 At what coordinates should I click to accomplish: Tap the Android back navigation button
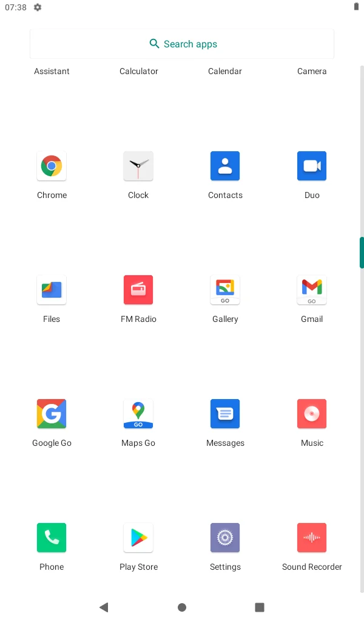pos(104,607)
